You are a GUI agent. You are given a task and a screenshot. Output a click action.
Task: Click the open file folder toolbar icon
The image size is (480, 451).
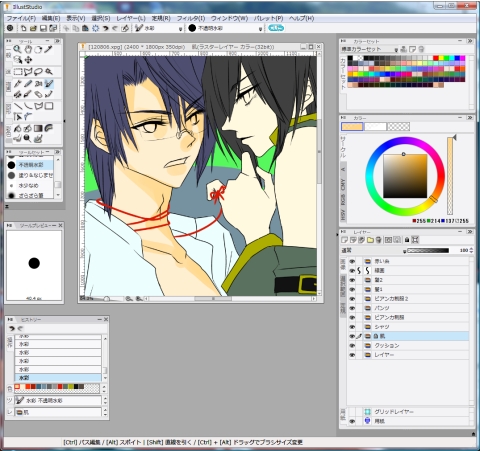point(33,28)
